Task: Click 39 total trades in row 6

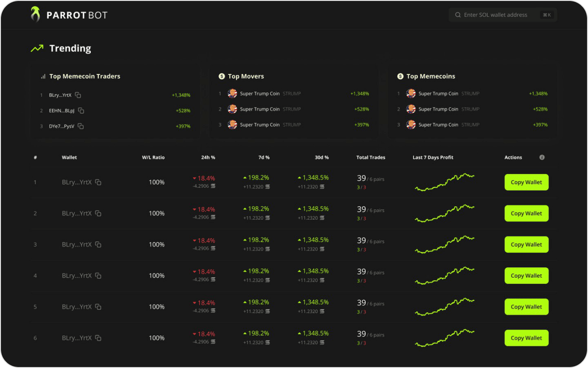Action: 361,334
